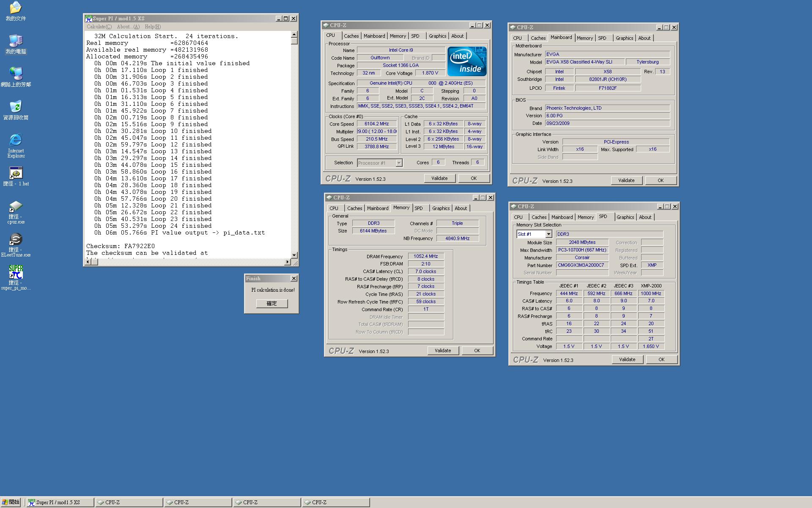
Task: Switch to About tab in CPU window
Action: 457,36
